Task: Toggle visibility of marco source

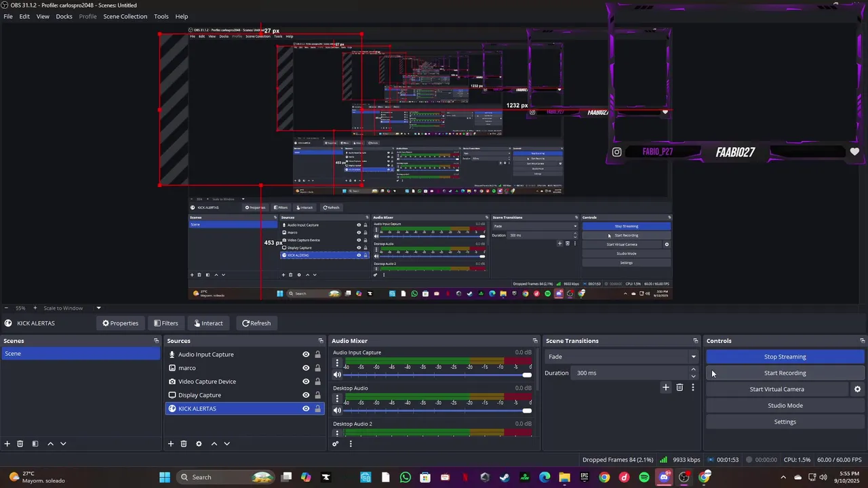Action: pyautogui.click(x=306, y=368)
